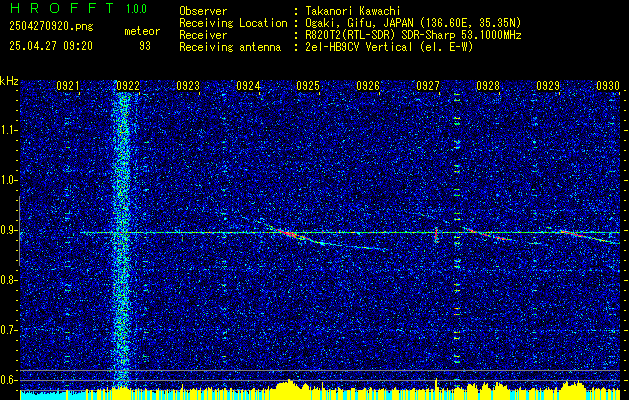Click the 0926 time marker
Screen dimensions: 629x400
tap(368, 85)
